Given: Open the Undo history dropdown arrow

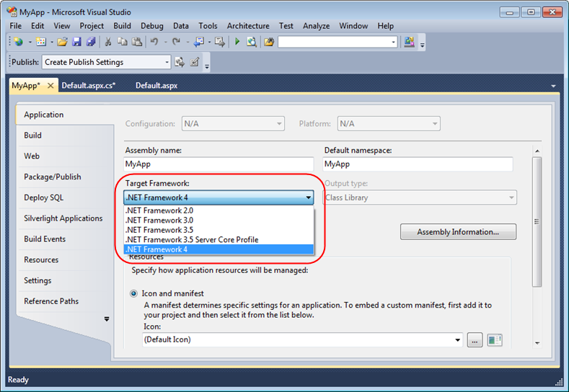Looking at the screenshot, I should pos(165,43).
